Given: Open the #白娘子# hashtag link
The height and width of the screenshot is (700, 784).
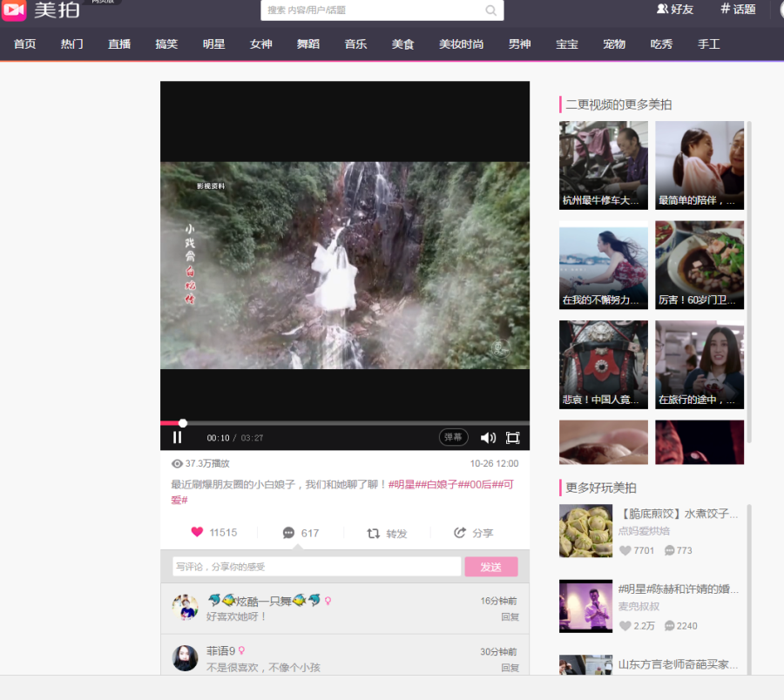Looking at the screenshot, I should (x=441, y=484).
